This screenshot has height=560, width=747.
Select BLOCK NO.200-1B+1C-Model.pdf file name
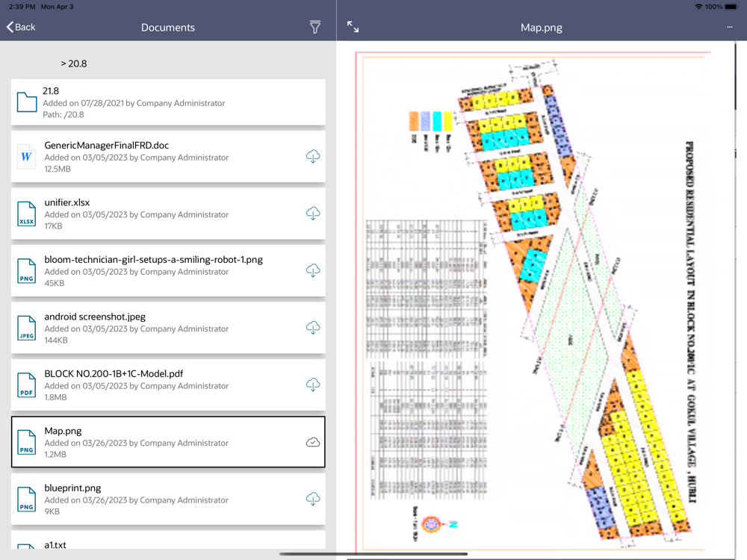(x=114, y=374)
